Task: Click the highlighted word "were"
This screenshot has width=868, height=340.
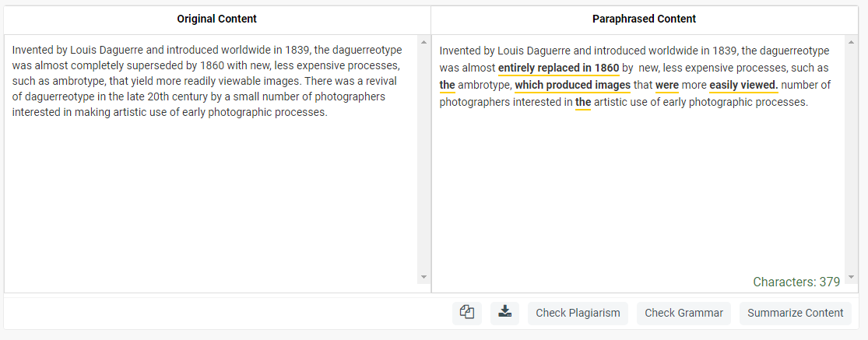Action: 667,85
